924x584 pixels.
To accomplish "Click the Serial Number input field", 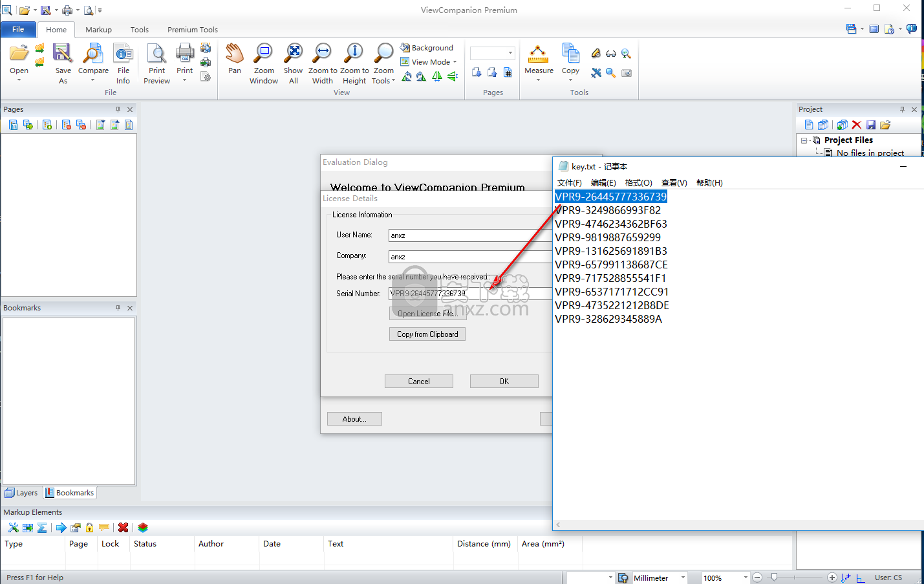I will (x=470, y=294).
